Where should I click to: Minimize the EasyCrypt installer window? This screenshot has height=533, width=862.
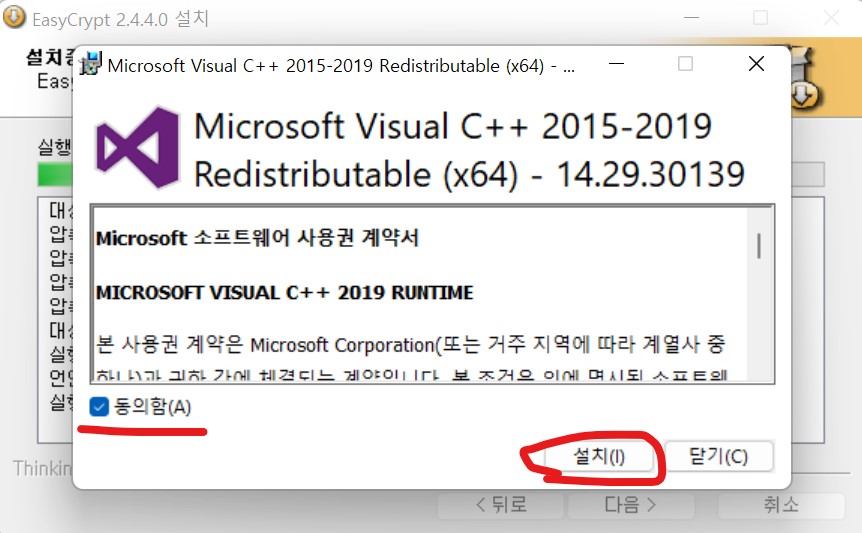[x=691, y=18]
